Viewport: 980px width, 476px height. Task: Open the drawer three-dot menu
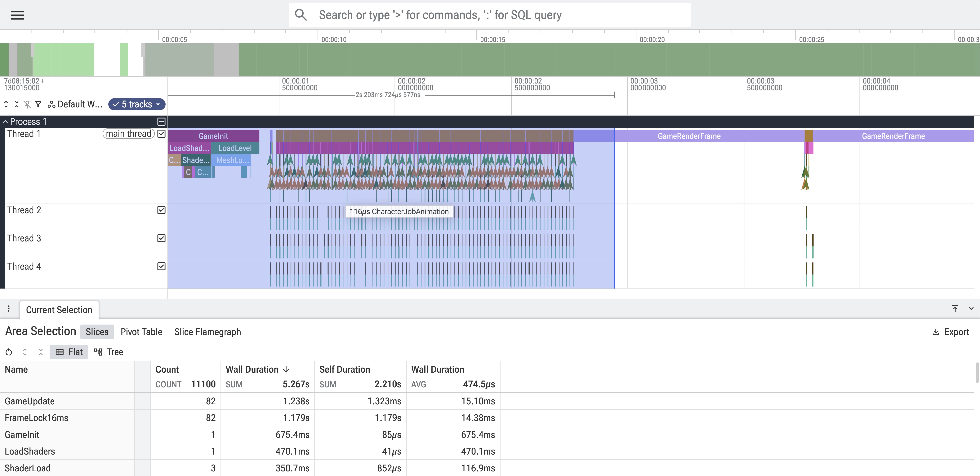[x=9, y=309]
